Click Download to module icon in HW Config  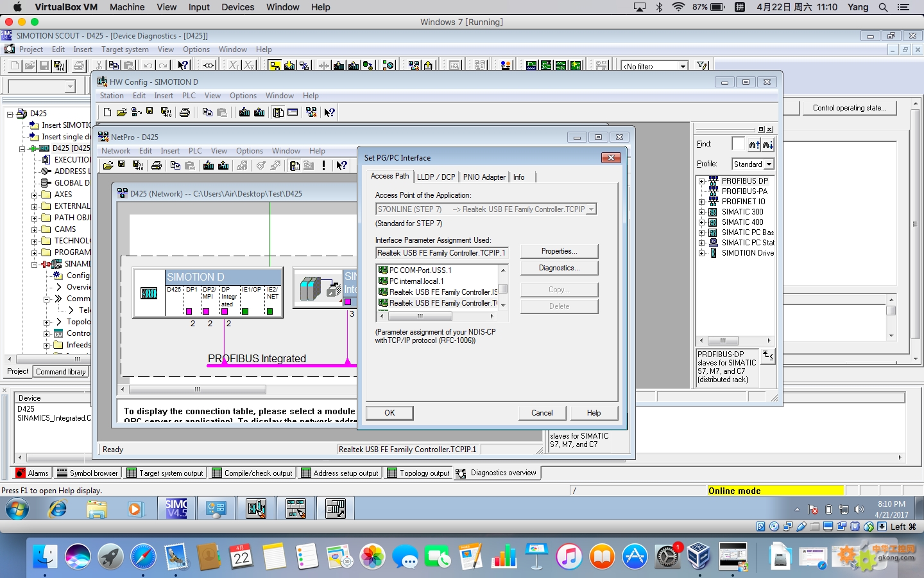click(244, 112)
